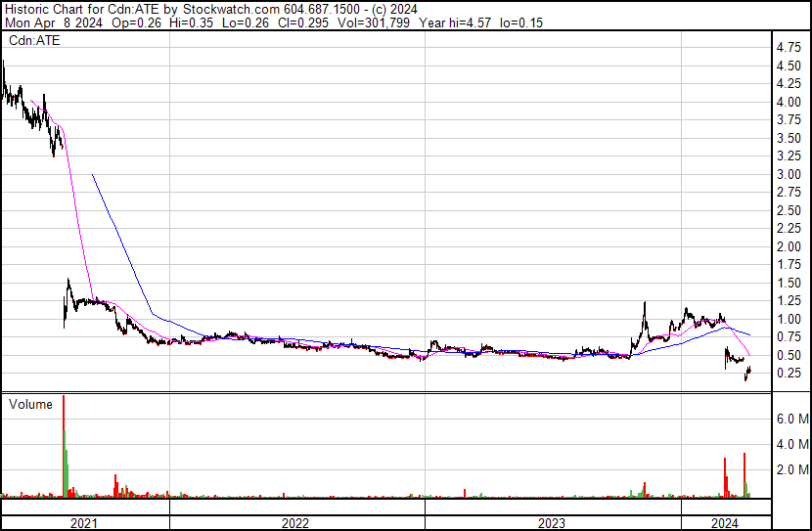Click the 2023 year label on time axis
812x531 pixels.
[x=552, y=523]
